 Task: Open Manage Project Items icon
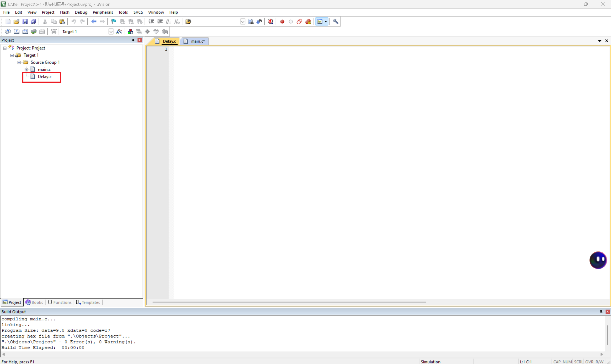130,32
